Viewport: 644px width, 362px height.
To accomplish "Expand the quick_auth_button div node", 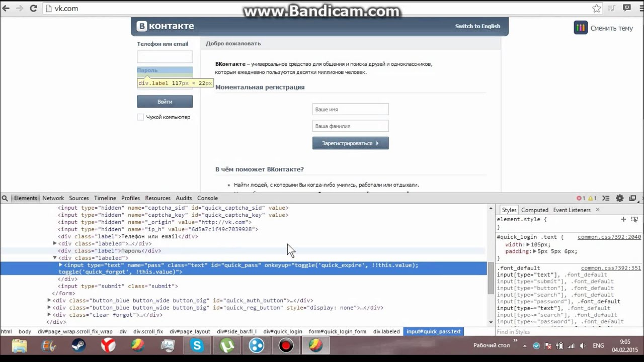I will coord(49,301).
